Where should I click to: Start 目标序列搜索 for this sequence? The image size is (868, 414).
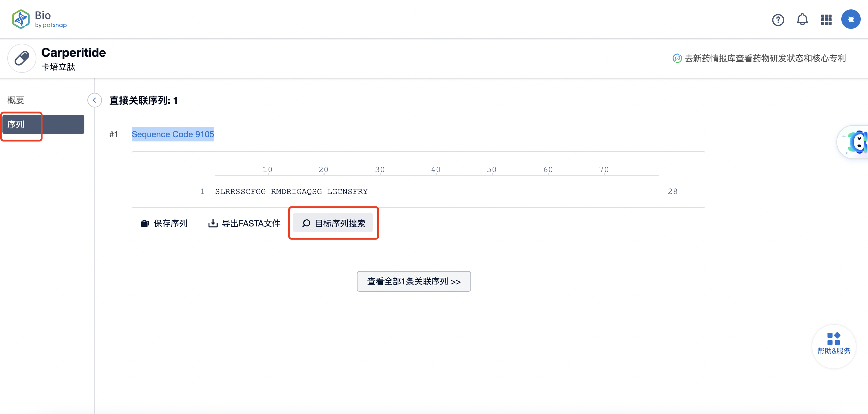333,223
